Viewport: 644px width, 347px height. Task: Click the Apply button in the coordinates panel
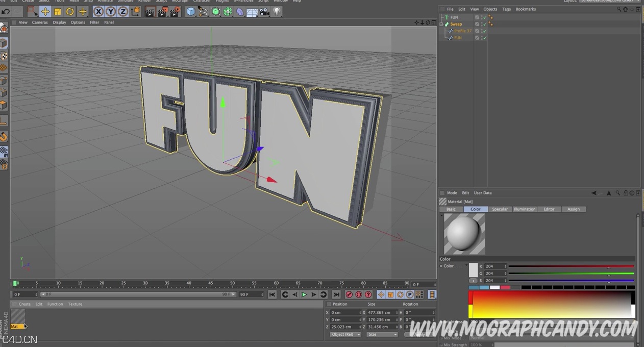(x=419, y=334)
